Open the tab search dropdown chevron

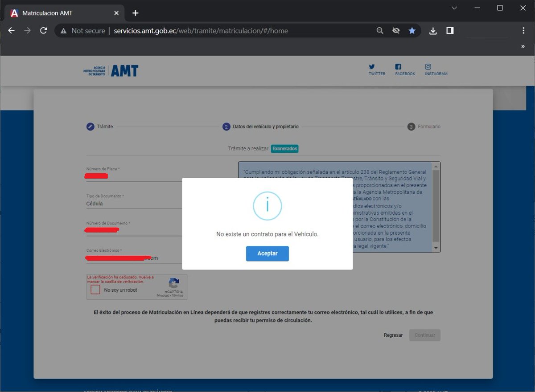pos(454,8)
